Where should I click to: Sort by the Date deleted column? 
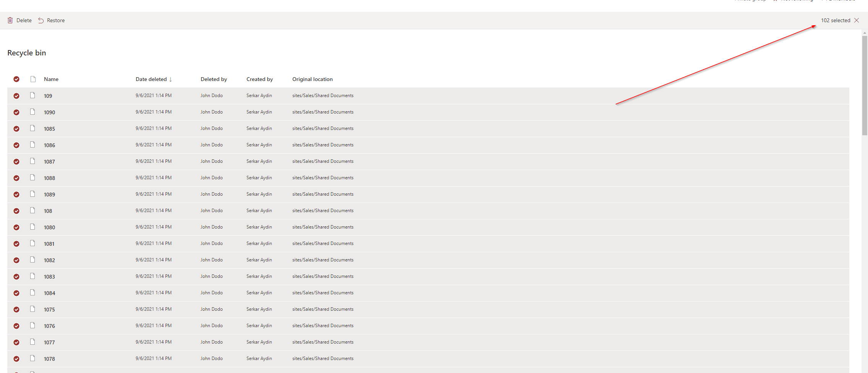(151, 79)
